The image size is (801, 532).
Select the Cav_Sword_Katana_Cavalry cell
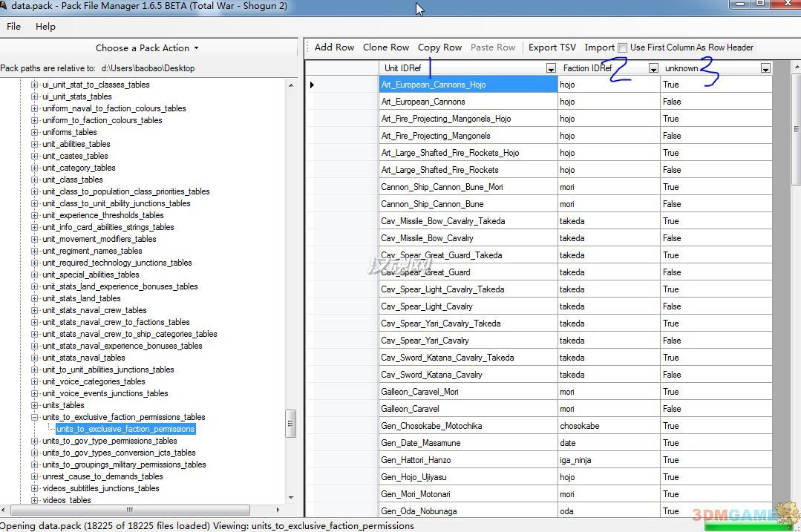[468, 375]
